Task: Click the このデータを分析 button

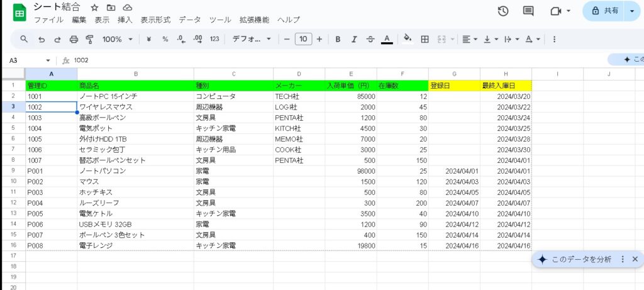Action: coord(575,259)
